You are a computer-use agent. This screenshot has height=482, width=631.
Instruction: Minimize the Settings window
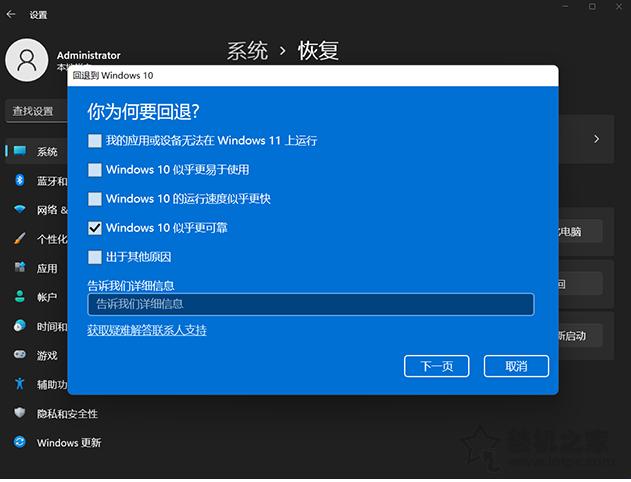tap(566, 6)
